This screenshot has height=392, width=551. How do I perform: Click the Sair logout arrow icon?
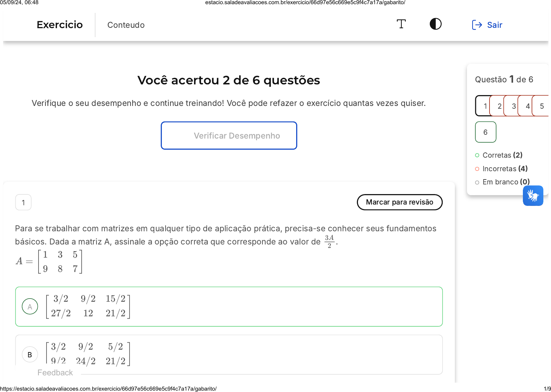coord(477,25)
